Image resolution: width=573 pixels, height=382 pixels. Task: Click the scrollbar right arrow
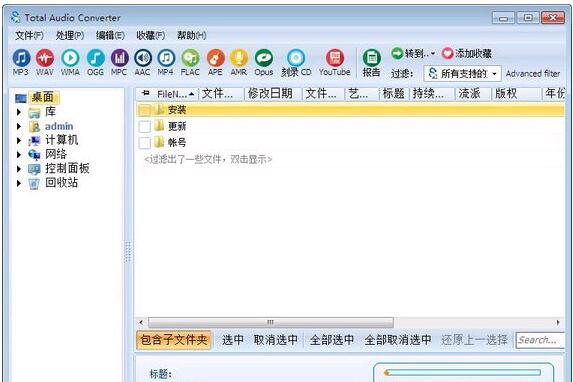(x=558, y=322)
